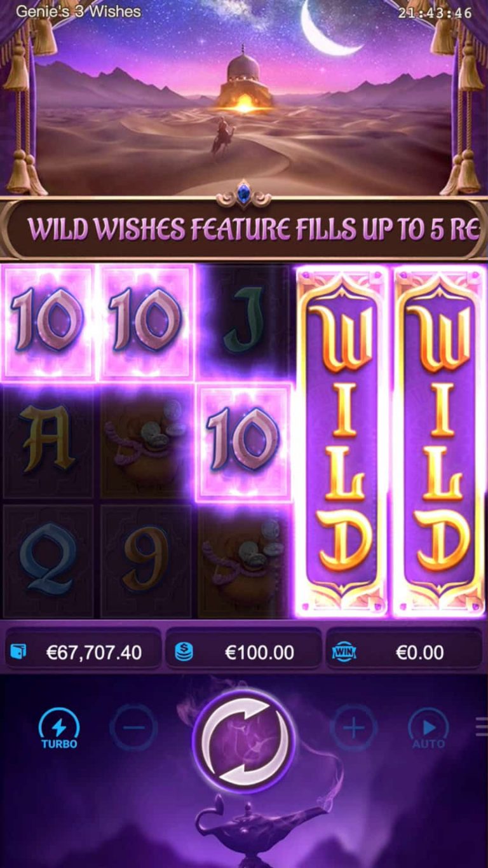Toggle Turbo spin mode
Screen dimensions: 488x868
point(59,729)
